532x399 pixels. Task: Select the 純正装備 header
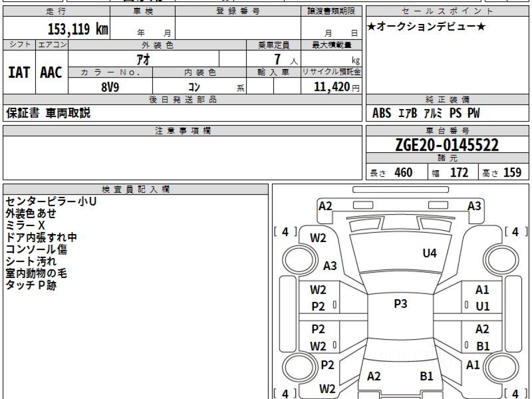(448, 100)
